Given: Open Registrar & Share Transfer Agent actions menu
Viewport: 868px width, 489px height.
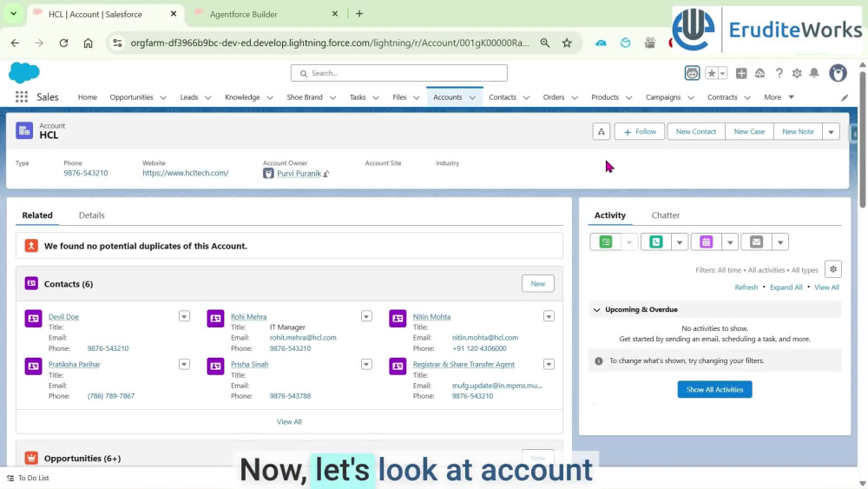Looking at the screenshot, I should click(x=549, y=365).
